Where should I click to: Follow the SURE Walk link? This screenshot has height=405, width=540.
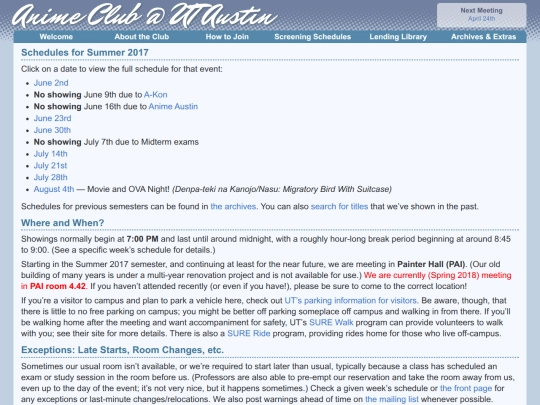331,322
